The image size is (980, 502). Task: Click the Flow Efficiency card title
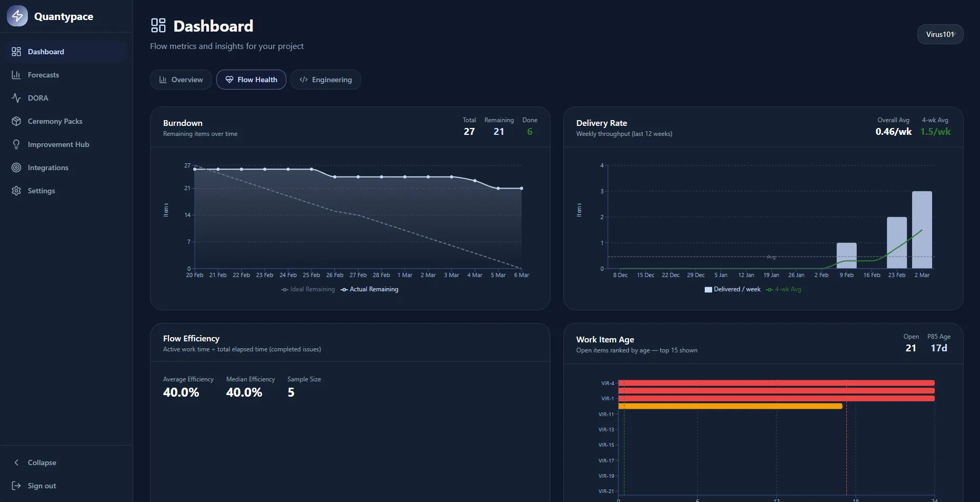(x=191, y=338)
